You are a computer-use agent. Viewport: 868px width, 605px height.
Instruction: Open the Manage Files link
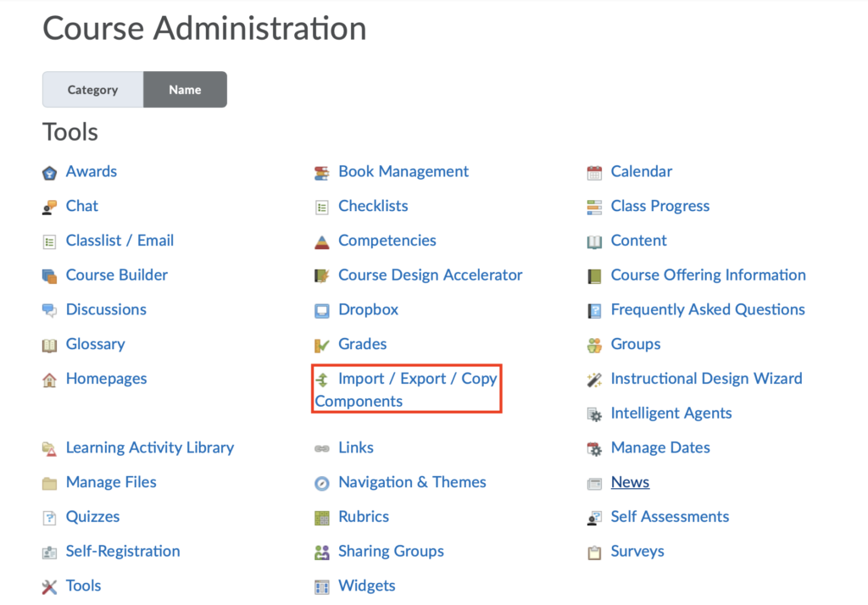(111, 482)
